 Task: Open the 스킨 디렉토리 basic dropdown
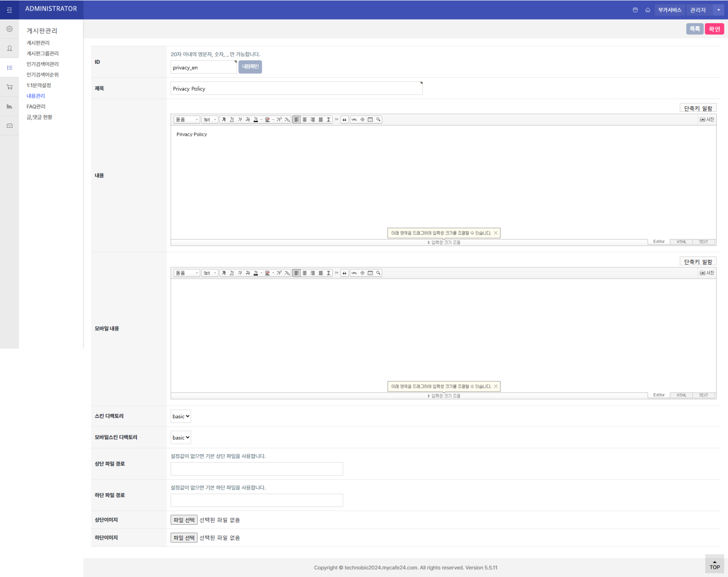[x=181, y=416]
